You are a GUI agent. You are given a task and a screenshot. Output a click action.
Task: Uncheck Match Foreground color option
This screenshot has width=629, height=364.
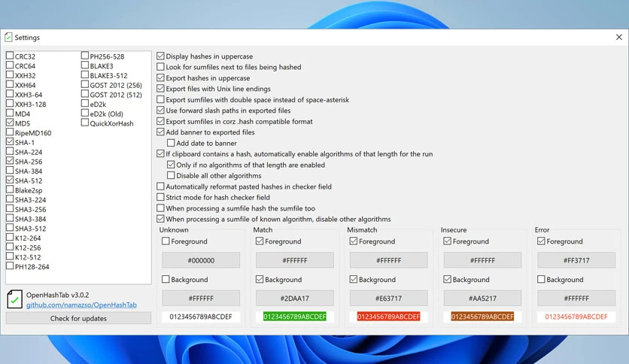(260, 241)
